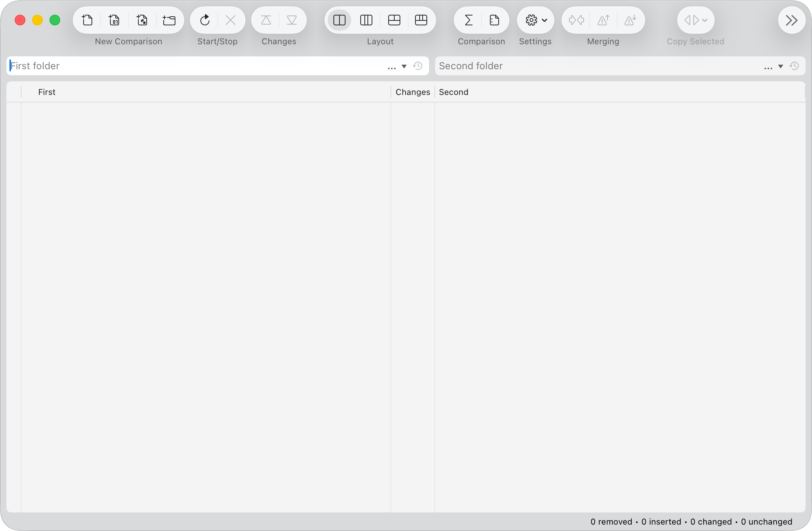
Task: Select the three-way vertical layout
Action: (366, 20)
